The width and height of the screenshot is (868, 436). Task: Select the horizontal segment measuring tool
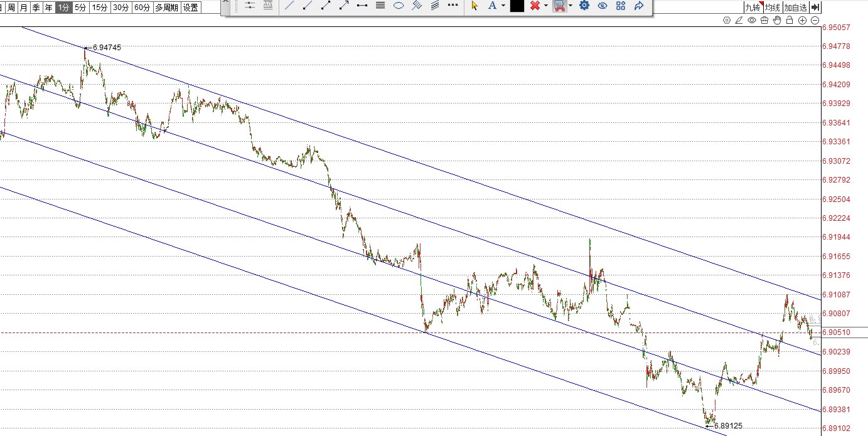(362, 6)
